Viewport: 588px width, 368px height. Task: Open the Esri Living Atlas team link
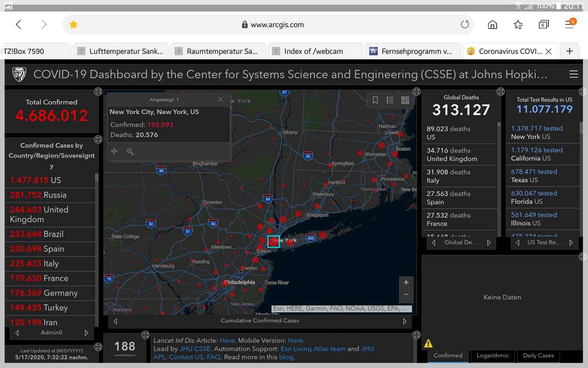[x=313, y=349]
